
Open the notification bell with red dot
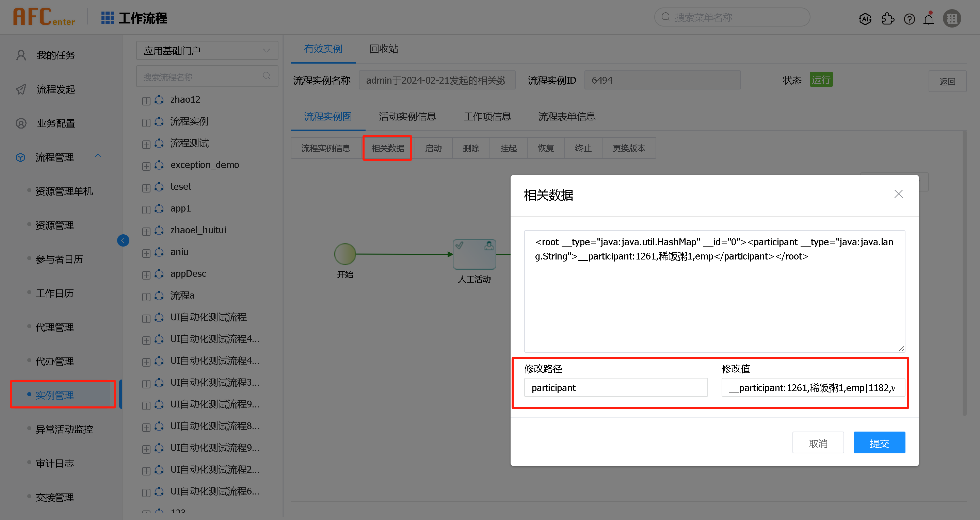(929, 19)
